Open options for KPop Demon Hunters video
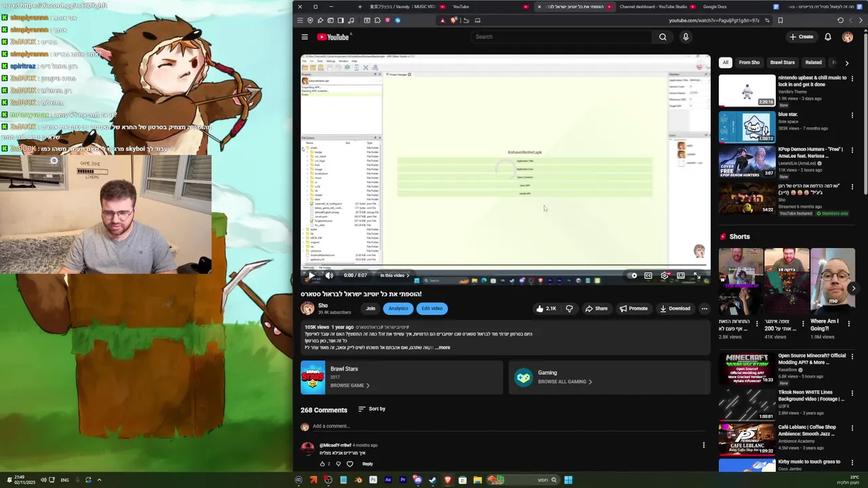The width and height of the screenshot is (868, 488). (x=852, y=152)
